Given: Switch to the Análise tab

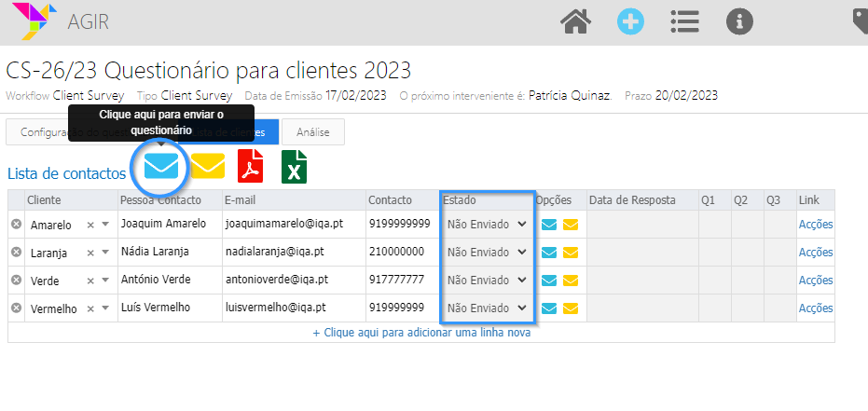Looking at the screenshot, I should click(x=312, y=132).
